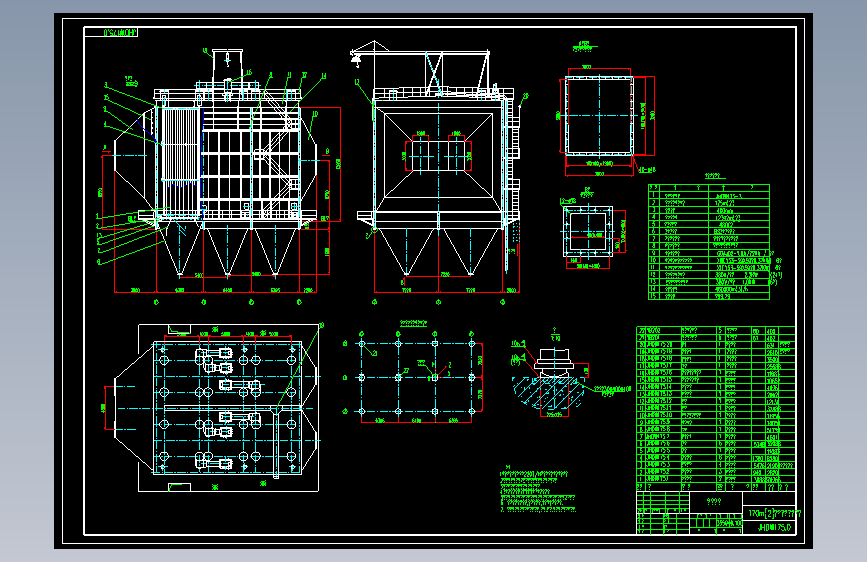Click callout number 16 on front elevation
This screenshot has height=562, width=867.
(249, 72)
